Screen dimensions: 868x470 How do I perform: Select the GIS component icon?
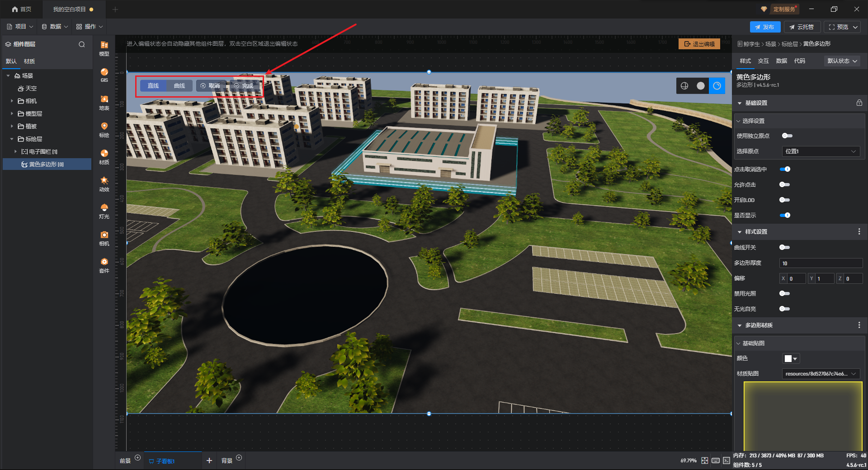click(x=104, y=75)
